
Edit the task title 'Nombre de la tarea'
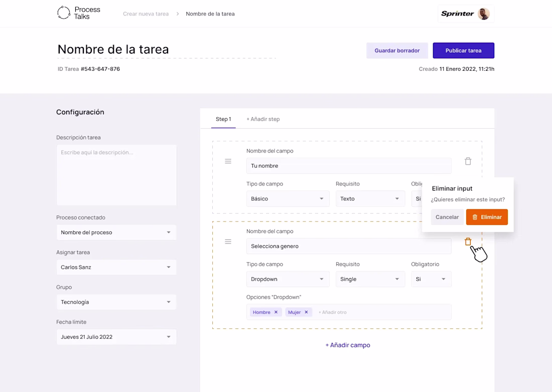tap(113, 49)
